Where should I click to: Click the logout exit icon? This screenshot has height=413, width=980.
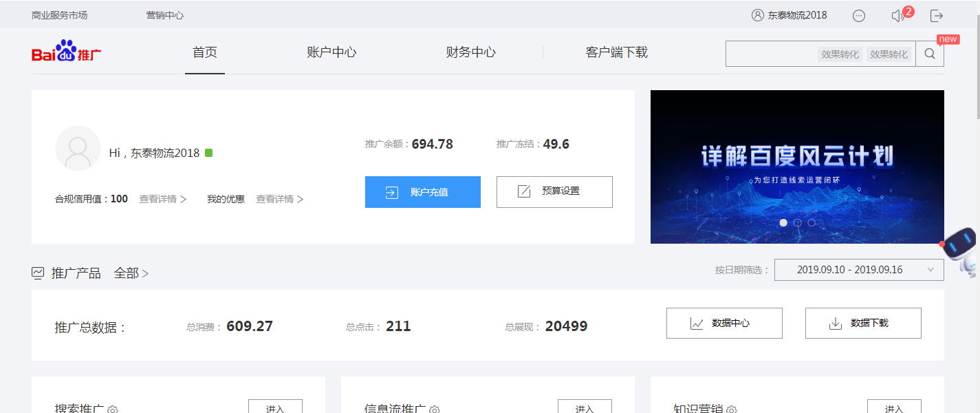937,15
